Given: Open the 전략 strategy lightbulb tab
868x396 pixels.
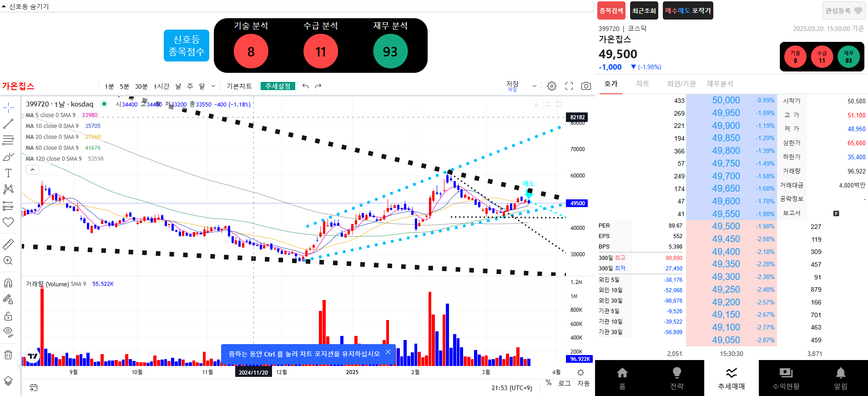Looking at the screenshot, I should click(x=677, y=378).
